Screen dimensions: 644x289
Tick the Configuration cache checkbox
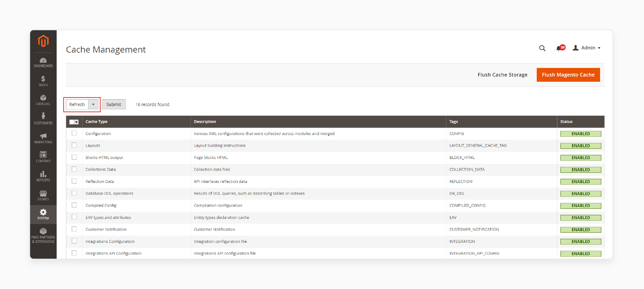coord(74,133)
